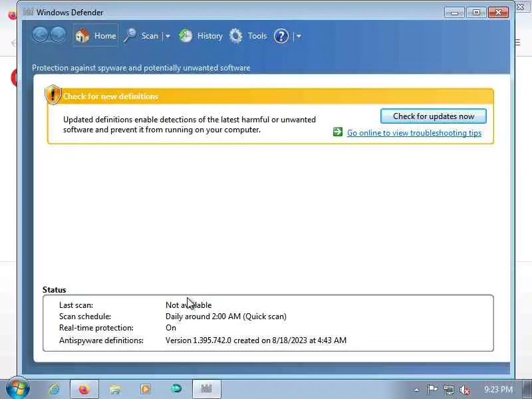Image resolution: width=532 pixels, height=399 pixels.
Task: Start a scan via the Scan button
Action: (142, 36)
